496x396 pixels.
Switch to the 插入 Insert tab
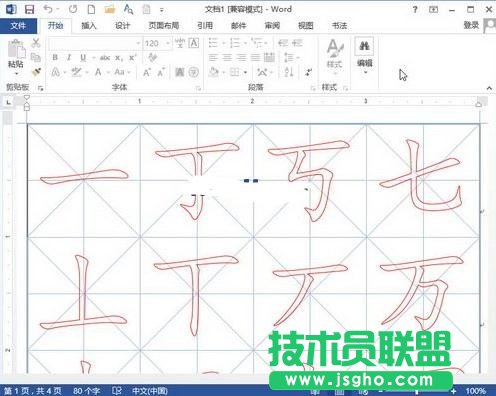tap(89, 26)
